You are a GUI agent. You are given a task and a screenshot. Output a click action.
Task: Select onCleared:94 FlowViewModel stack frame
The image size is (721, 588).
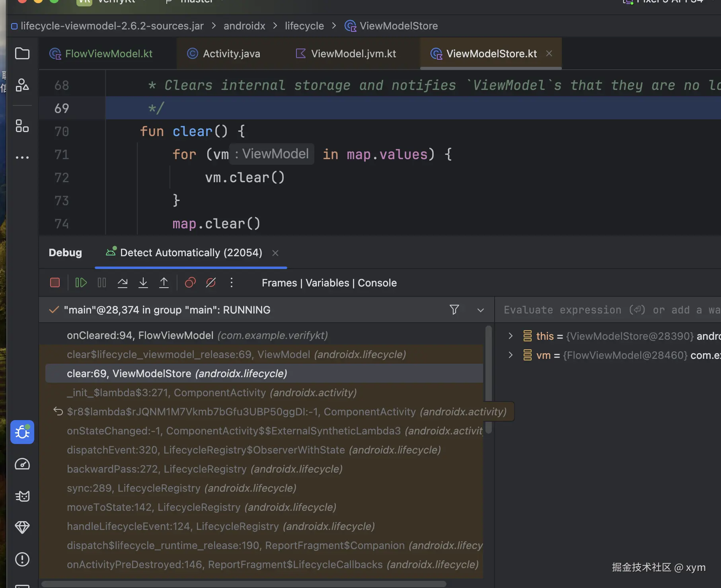(x=197, y=335)
